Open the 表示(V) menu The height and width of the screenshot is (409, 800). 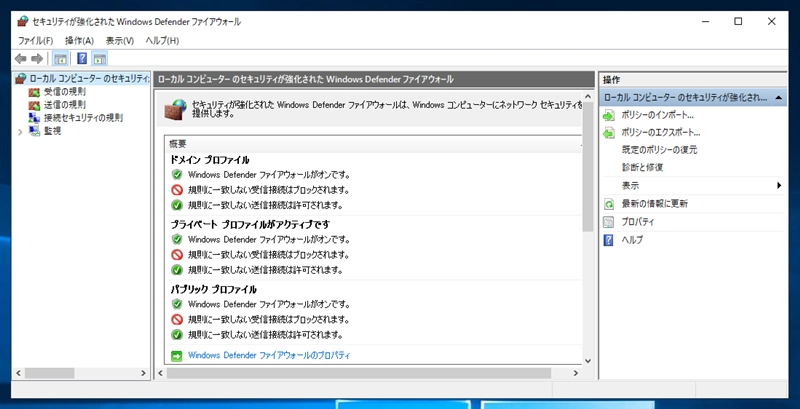point(120,40)
